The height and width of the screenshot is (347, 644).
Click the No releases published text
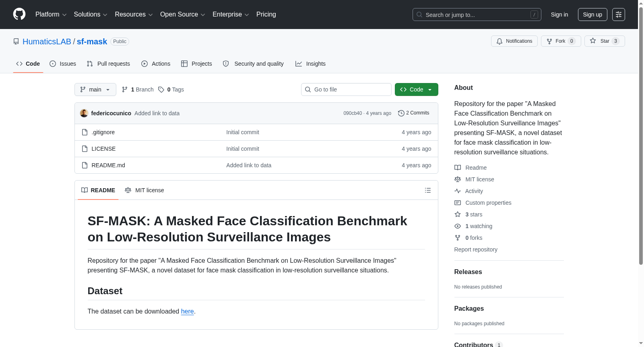pyautogui.click(x=478, y=287)
